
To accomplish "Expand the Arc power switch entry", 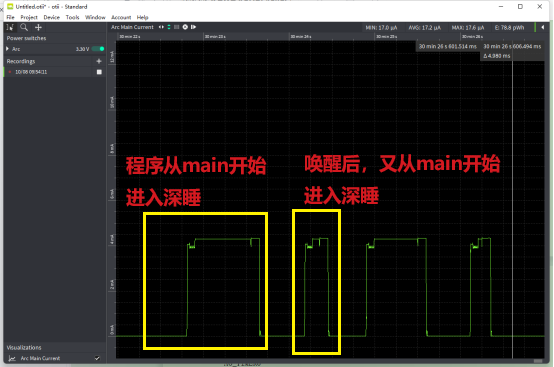I will pos(7,49).
